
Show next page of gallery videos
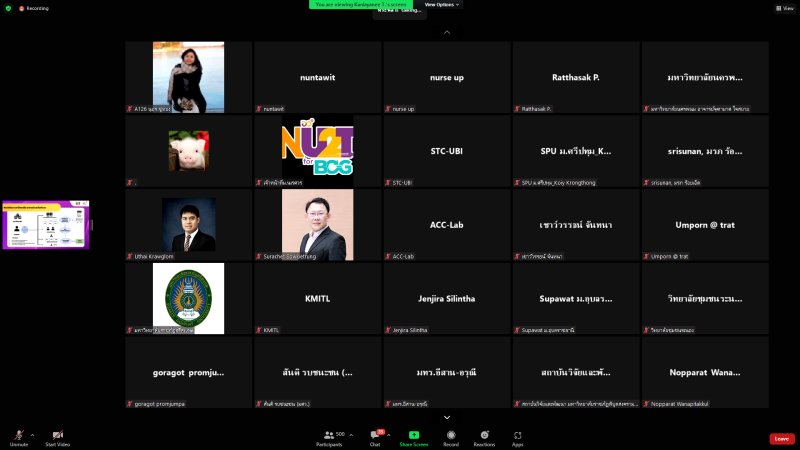[x=447, y=417]
